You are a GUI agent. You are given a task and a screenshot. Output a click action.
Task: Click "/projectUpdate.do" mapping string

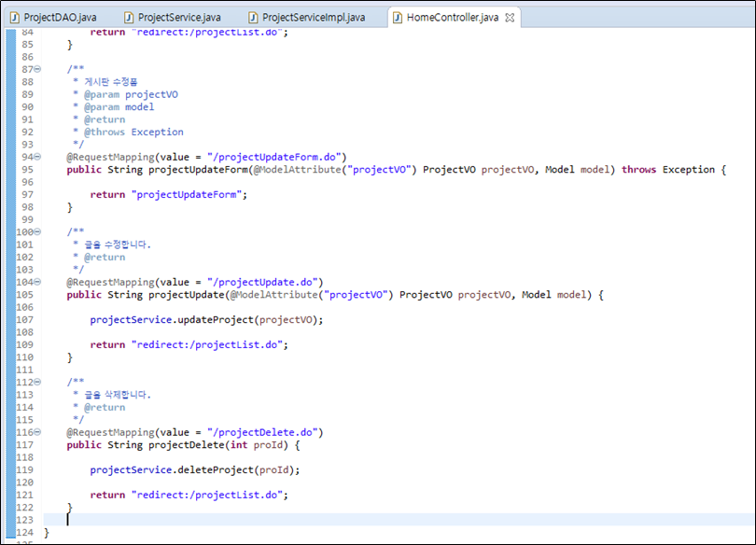point(263,283)
